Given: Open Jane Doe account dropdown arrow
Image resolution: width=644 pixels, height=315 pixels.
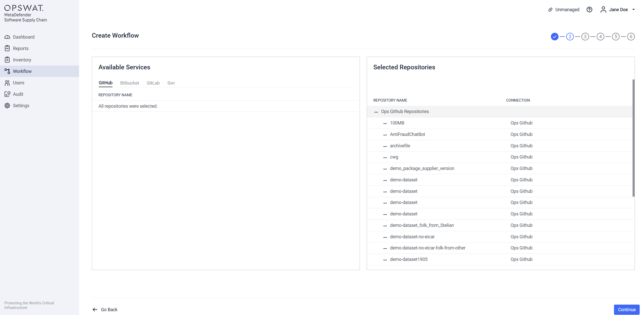Looking at the screenshot, I should click(x=634, y=10).
